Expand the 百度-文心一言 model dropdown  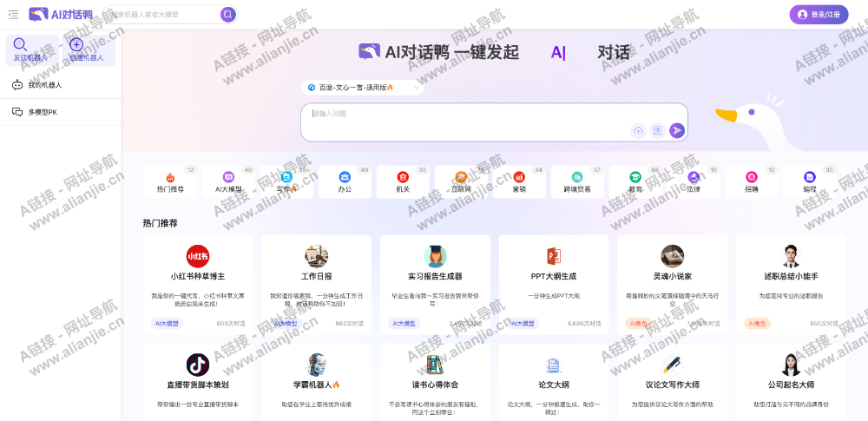pos(362,88)
